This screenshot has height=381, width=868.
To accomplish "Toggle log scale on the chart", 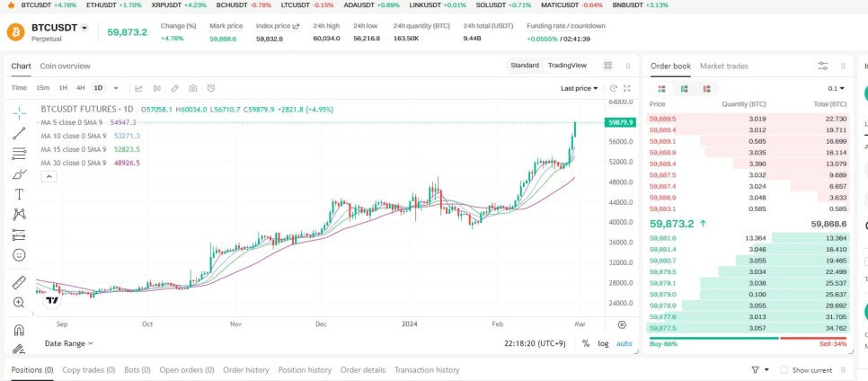I will (x=603, y=343).
